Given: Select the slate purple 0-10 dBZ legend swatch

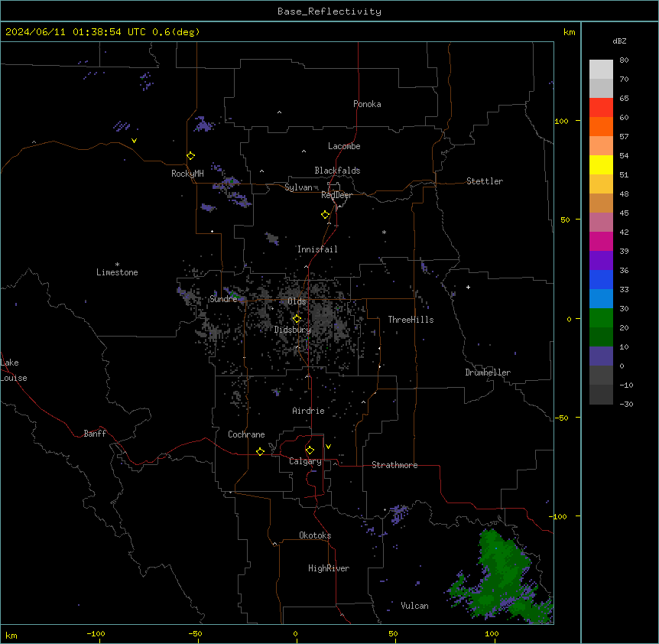Looking at the screenshot, I should click(601, 356).
